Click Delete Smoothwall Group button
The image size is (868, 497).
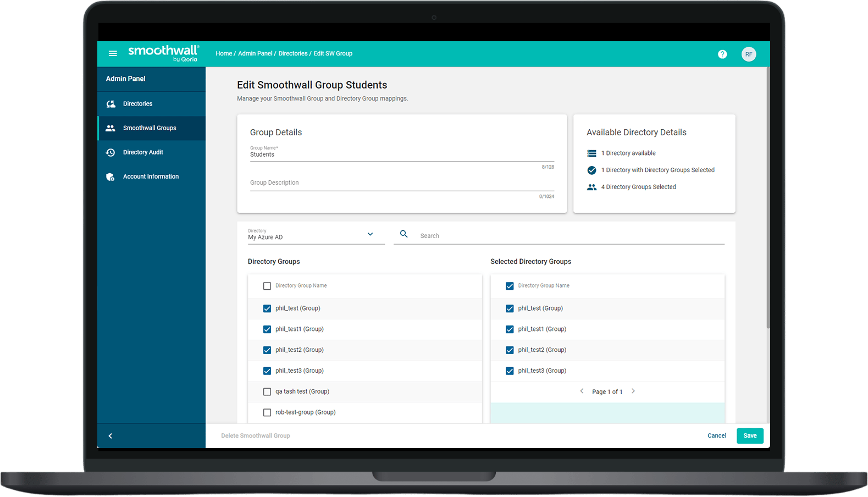[256, 436]
